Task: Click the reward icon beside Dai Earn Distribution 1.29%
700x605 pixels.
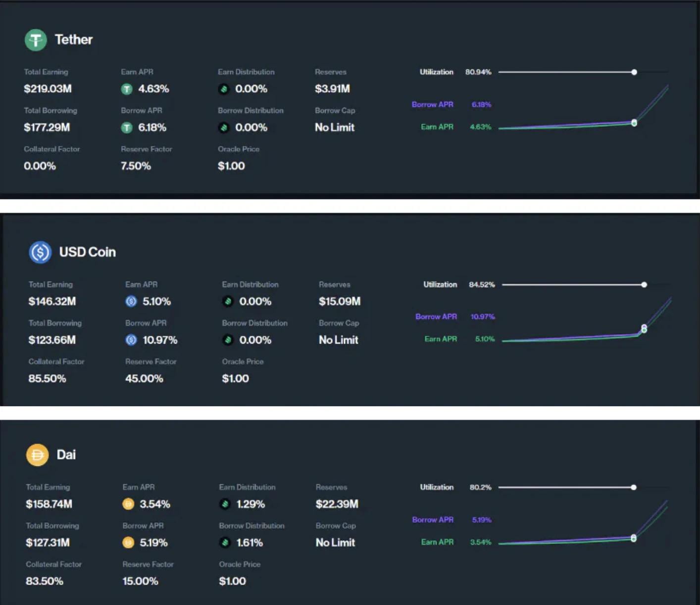Action: [225, 504]
